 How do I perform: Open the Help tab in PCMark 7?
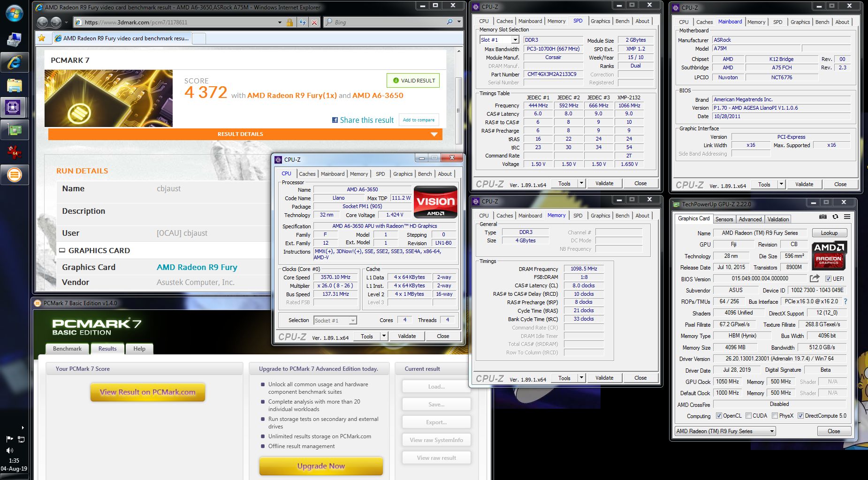click(x=139, y=348)
